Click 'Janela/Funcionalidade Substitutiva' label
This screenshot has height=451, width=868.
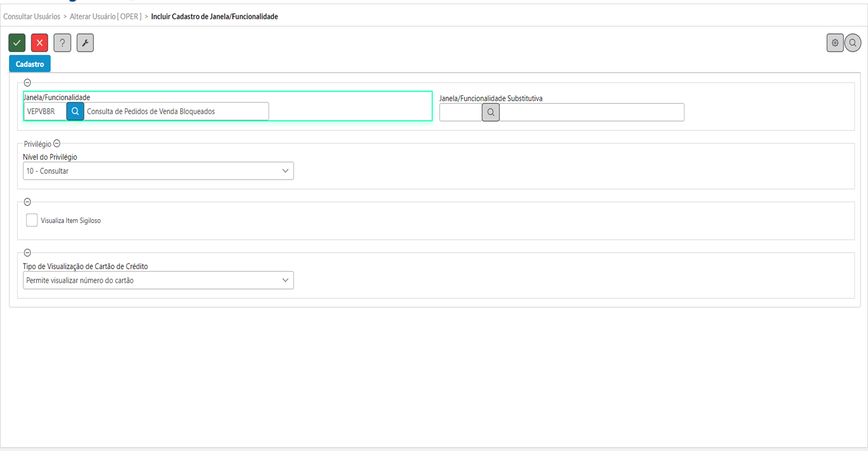click(491, 98)
